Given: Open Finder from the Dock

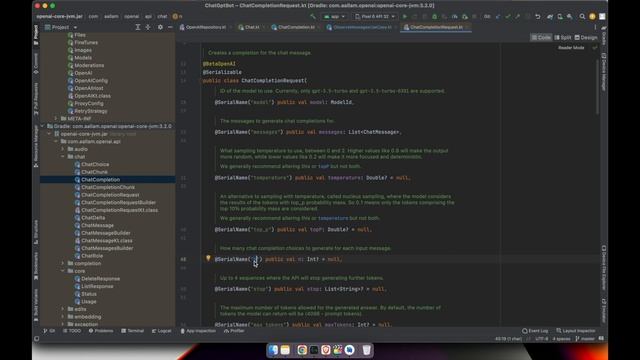Looking at the screenshot, I should click(x=273, y=350).
